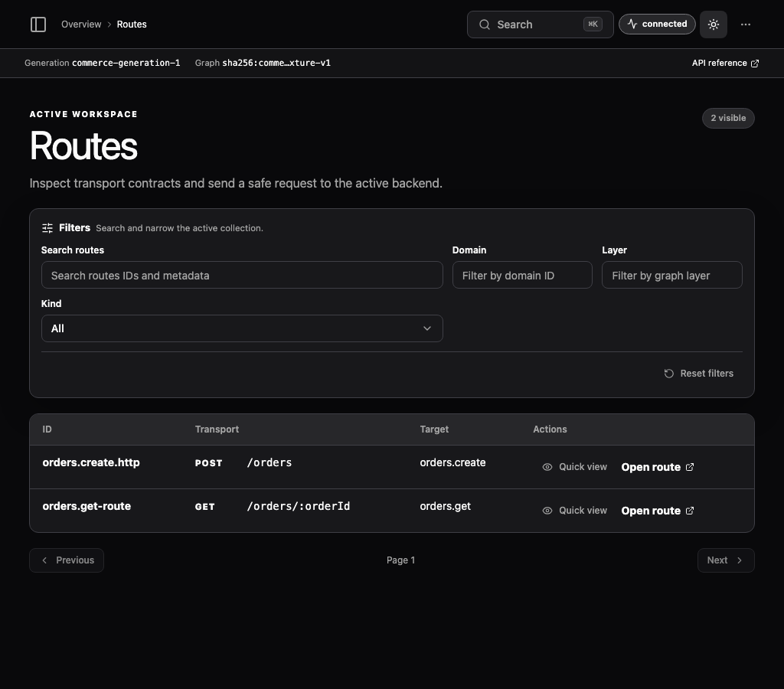Click the Filters sliders icon
Viewport: 784px width, 689px height.
coord(47,228)
